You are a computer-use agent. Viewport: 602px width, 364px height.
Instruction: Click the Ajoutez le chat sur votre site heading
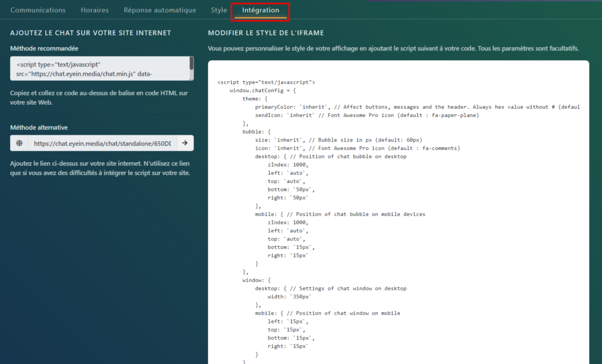tap(91, 33)
